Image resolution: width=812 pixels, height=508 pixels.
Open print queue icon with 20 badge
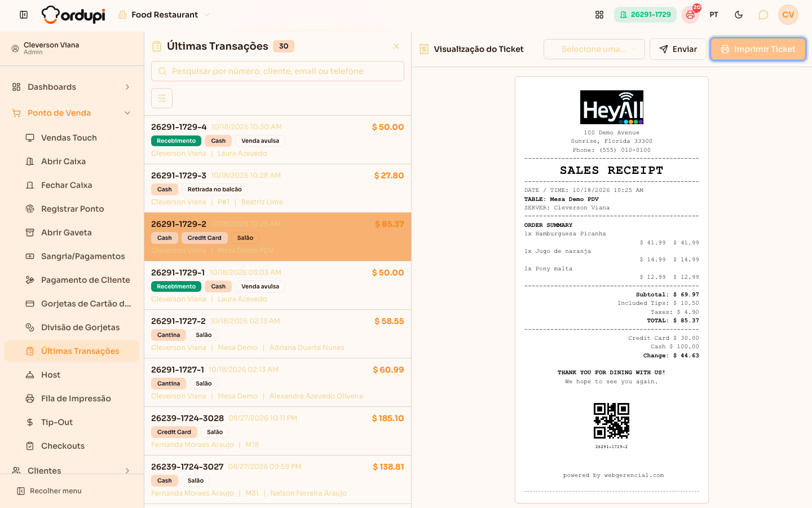[690, 15]
